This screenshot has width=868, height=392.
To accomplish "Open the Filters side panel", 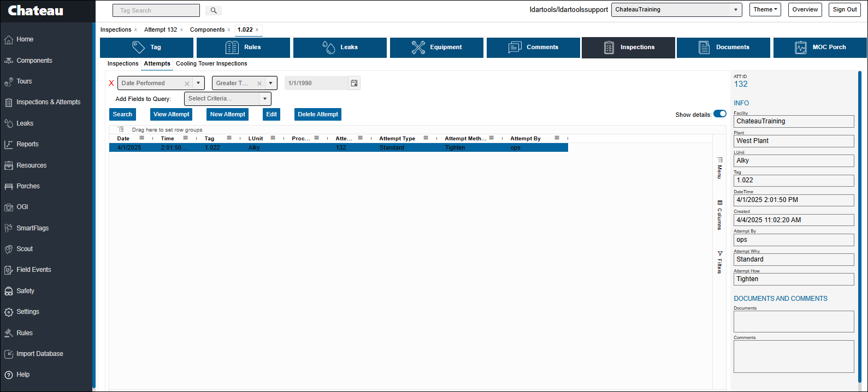I will click(x=719, y=262).
